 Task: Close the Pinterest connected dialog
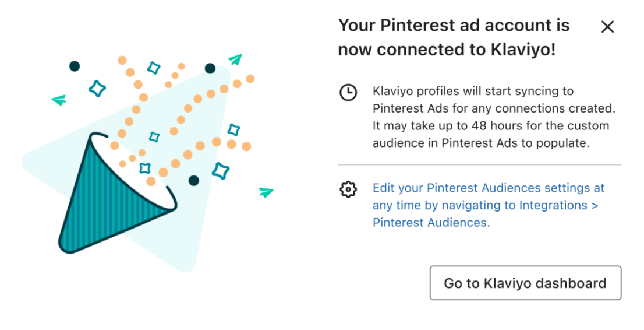click(607, 27)
